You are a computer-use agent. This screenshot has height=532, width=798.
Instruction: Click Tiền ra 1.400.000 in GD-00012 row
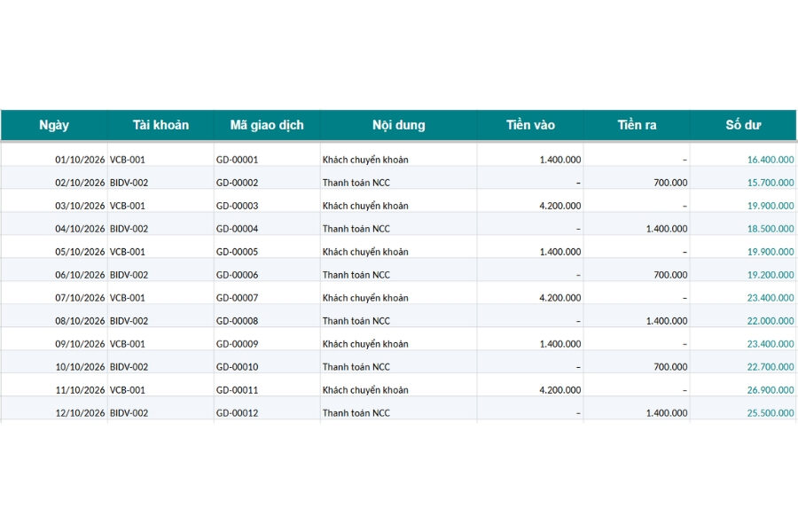coord(667,413)
